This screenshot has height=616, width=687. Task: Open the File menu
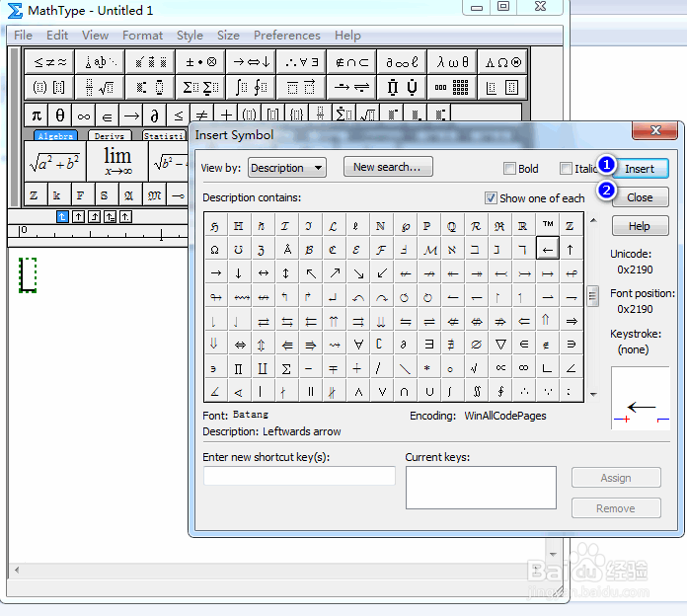pyautogui.click(x=23, y=36)
